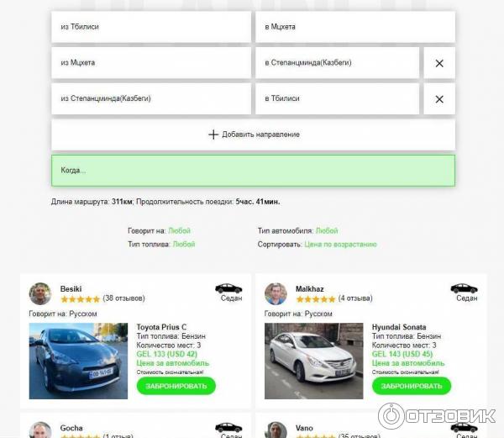Remove the Мцхета to Степанцминда route row

[x=439, y=63]
